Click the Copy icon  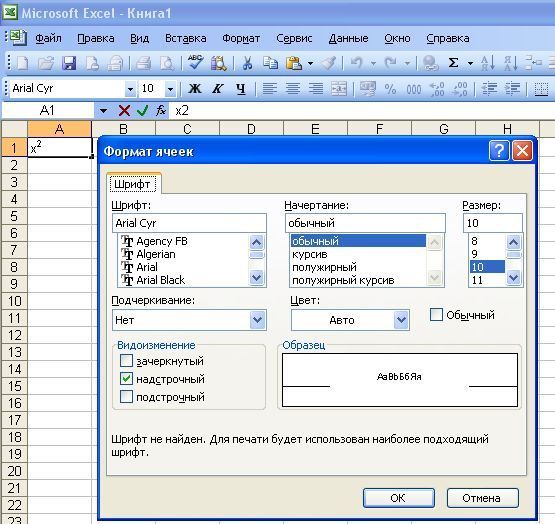pos(271,63)
